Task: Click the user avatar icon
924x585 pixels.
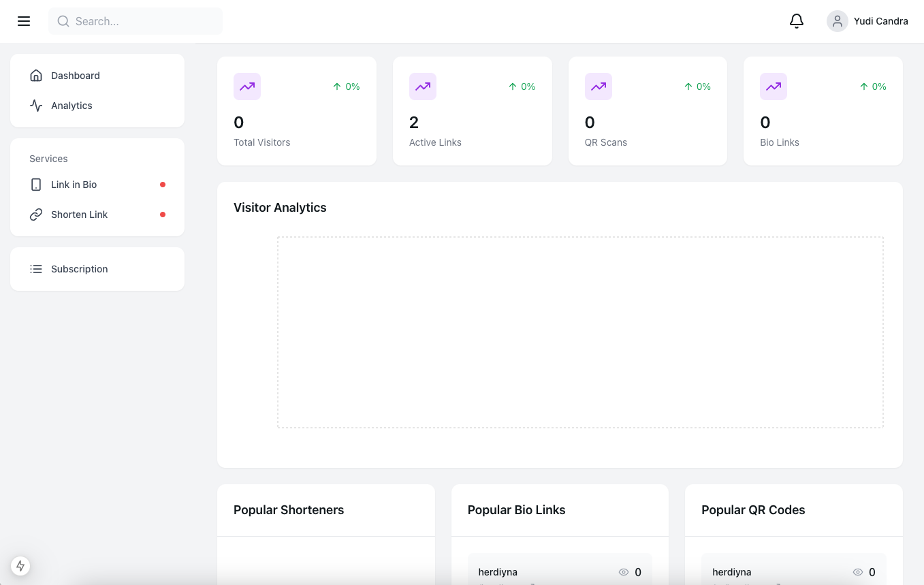Action: click(837, 21)
